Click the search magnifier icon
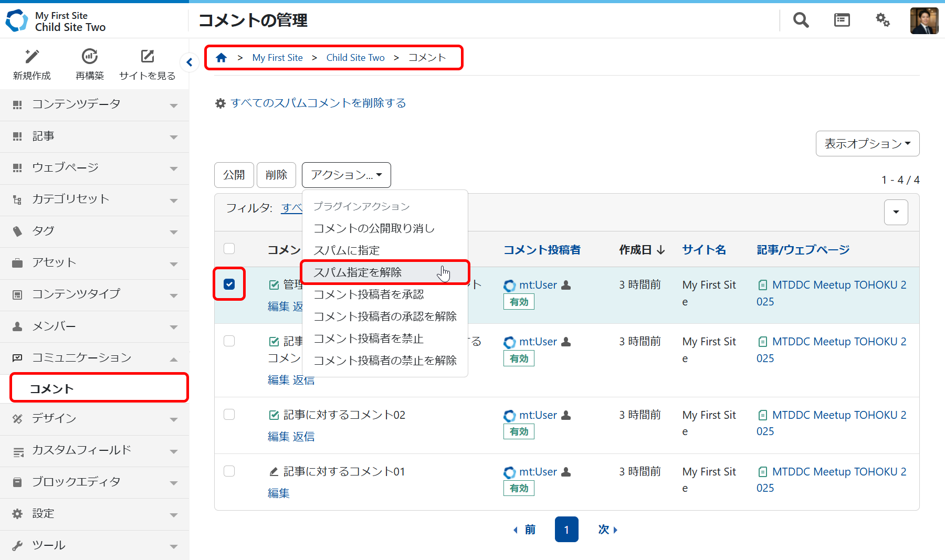The width and height of the screenshot is (945, 560). coord(801,20)
